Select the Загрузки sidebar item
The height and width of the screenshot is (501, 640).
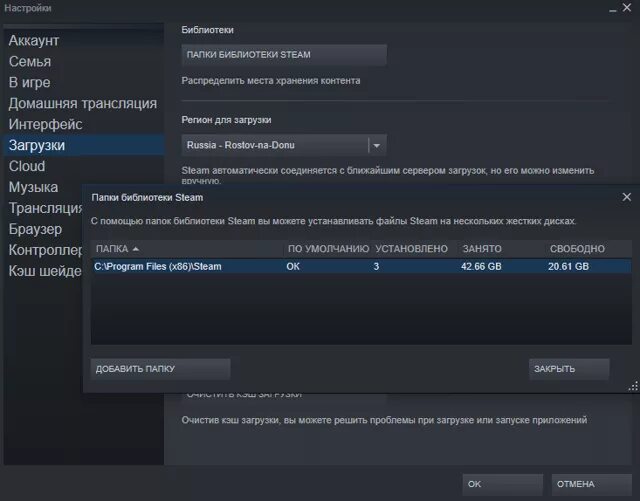coord(83,145)
